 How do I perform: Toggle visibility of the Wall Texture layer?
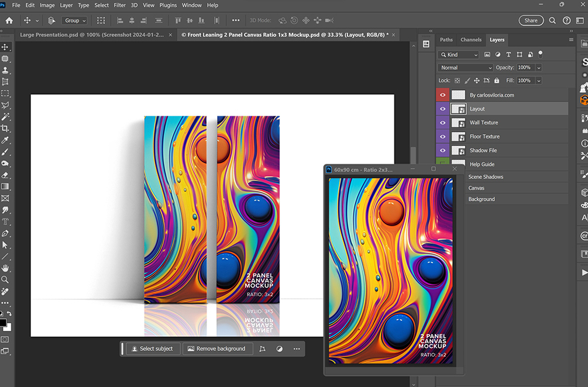pos(442,123)
